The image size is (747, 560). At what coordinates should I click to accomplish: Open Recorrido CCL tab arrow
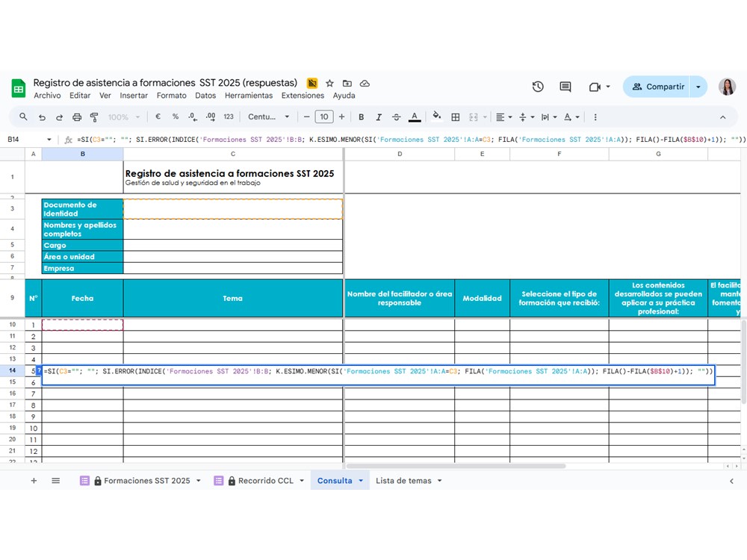click(x=302, y=480)
